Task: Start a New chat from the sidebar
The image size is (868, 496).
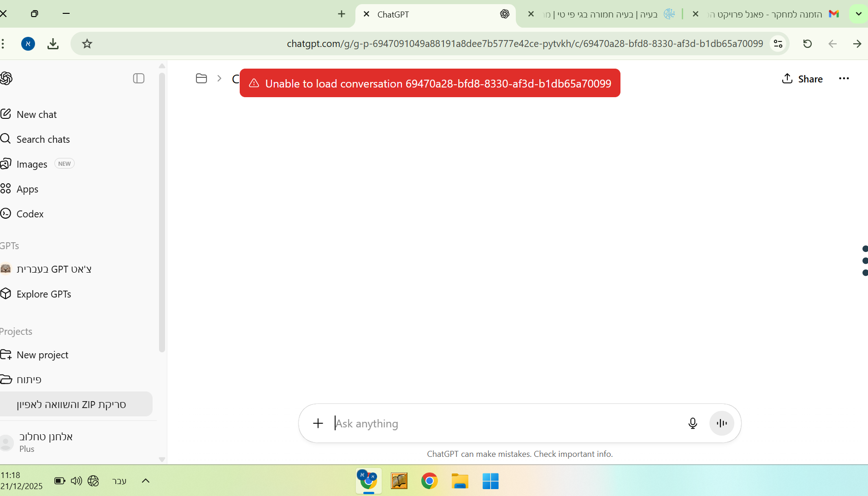Action: point(36,114)
